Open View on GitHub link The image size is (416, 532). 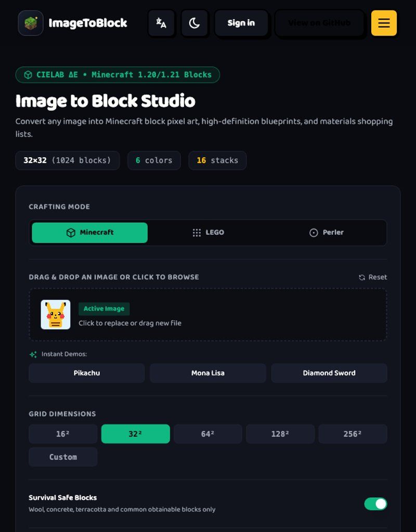(x=319, y=23)
